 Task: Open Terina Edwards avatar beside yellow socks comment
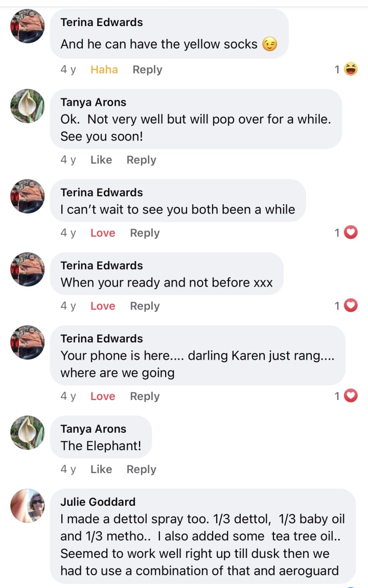point(28,26)
